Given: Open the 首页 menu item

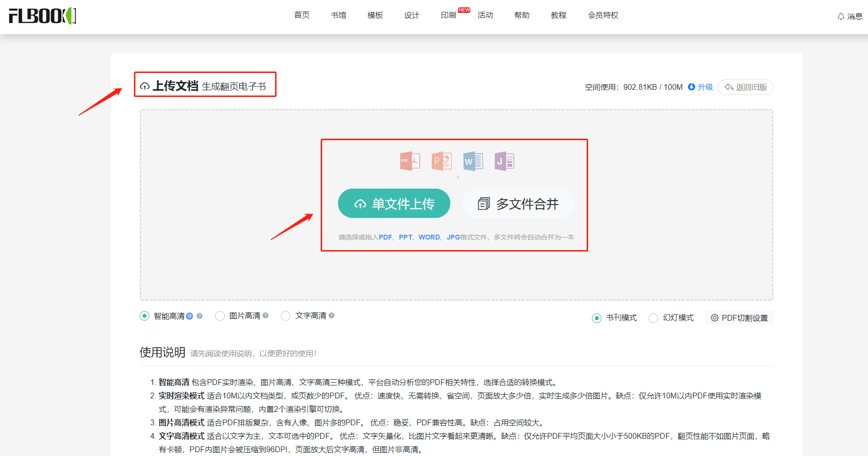Looking at the screenshot, I should click(302, 15).
